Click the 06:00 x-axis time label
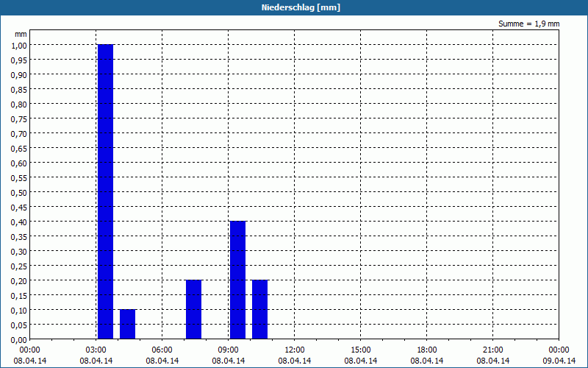Viewport: 588px width, 368px height. (162, 350)
